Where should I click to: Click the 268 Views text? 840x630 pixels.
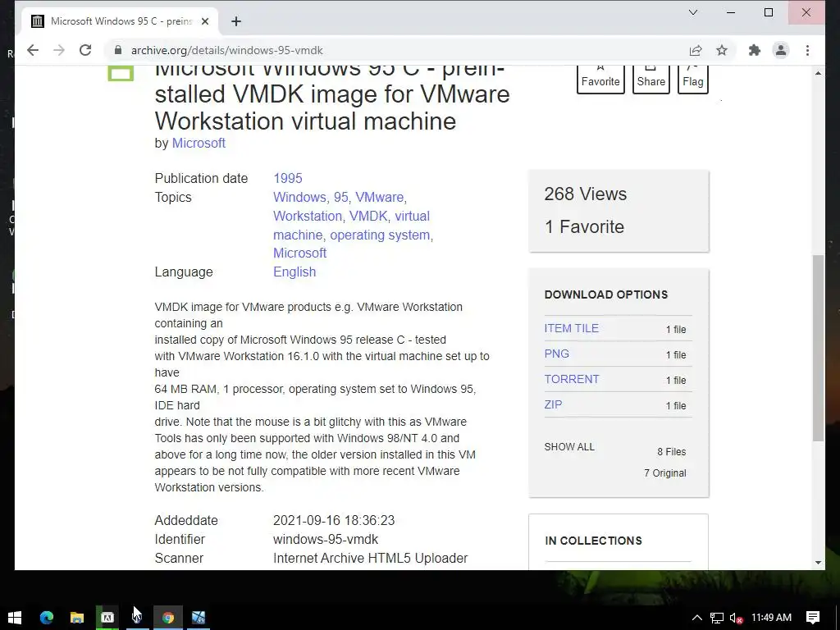click(585, 194)
